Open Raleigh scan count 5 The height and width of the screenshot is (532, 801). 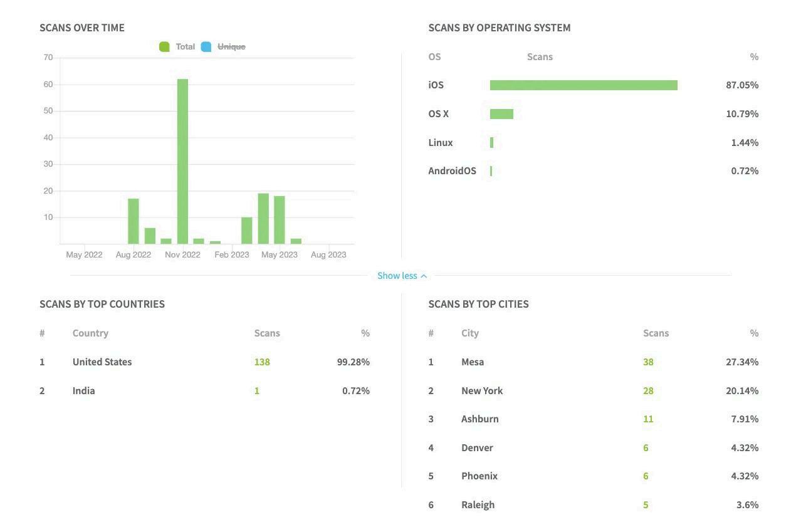pyautogui.click(x=646, y=505)
